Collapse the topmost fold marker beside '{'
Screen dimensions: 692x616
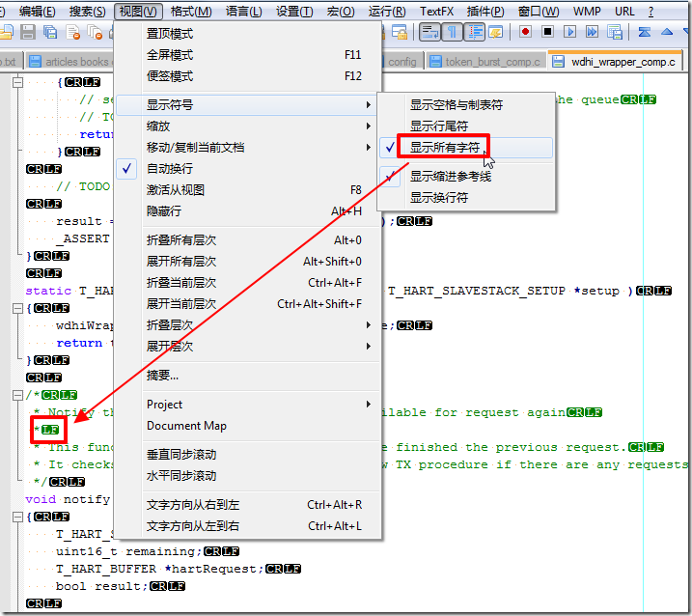[x=17, y=83]
